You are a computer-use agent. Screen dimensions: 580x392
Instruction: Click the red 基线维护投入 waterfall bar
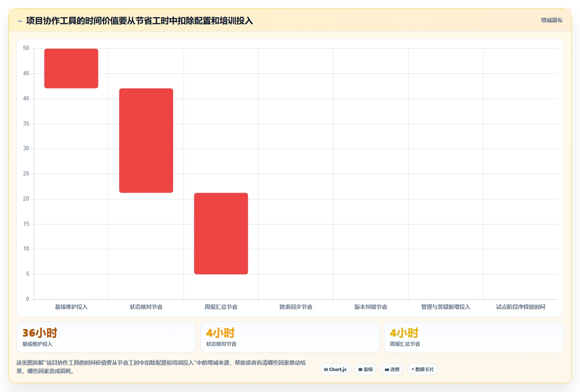[x=71, y=68]
